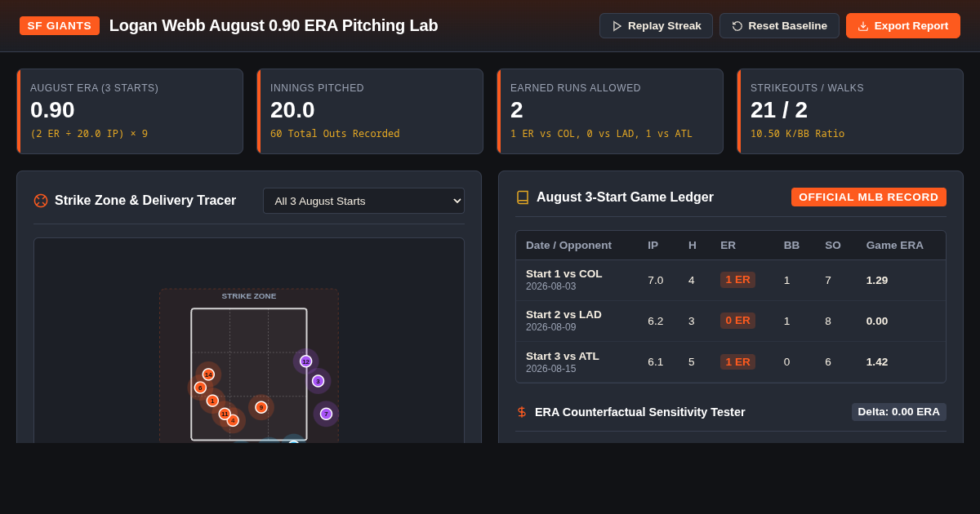Click the BB column header
The width and height of the screenshot is (980, 514).
coord(791,246)
